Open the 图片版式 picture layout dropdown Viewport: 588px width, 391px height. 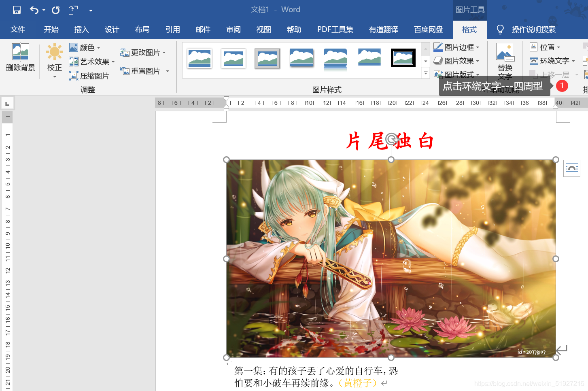[456, 74]
